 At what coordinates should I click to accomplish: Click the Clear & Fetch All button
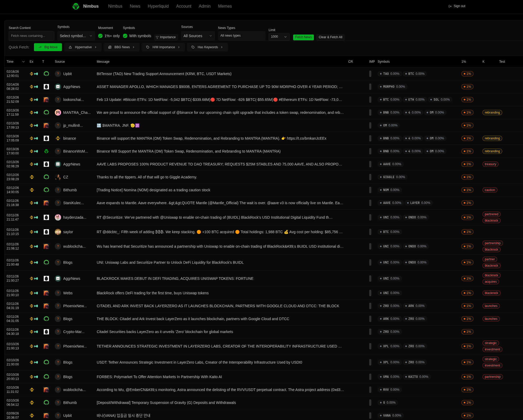[330, 37]
